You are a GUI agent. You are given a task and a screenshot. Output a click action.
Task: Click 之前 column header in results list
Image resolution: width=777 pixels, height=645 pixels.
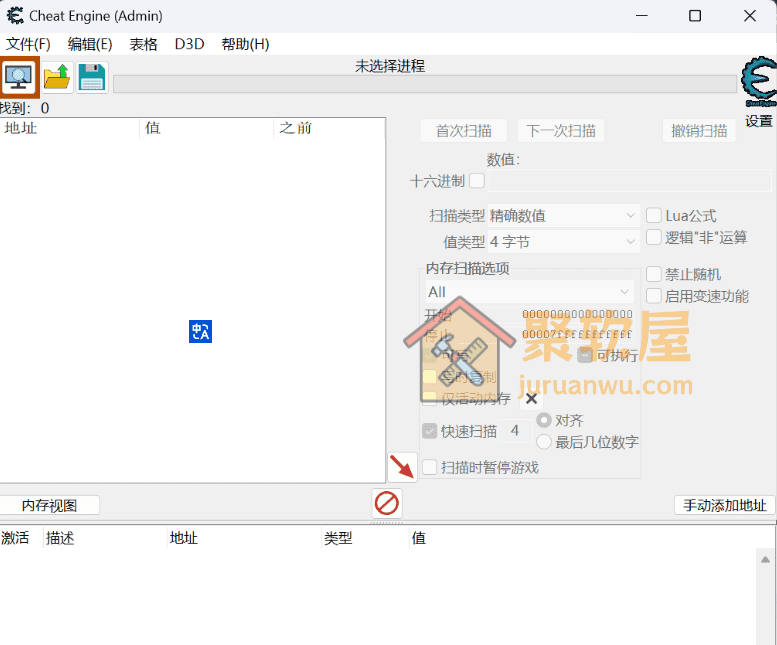tap(329, 128)
